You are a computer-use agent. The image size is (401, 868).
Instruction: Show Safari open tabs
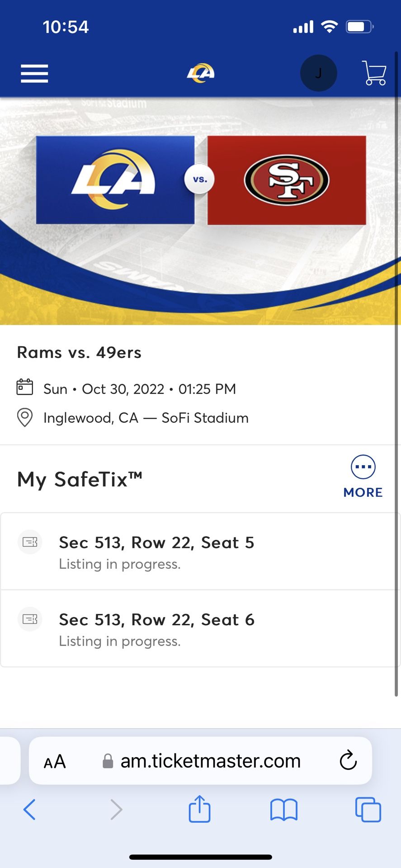click(368, 809)
